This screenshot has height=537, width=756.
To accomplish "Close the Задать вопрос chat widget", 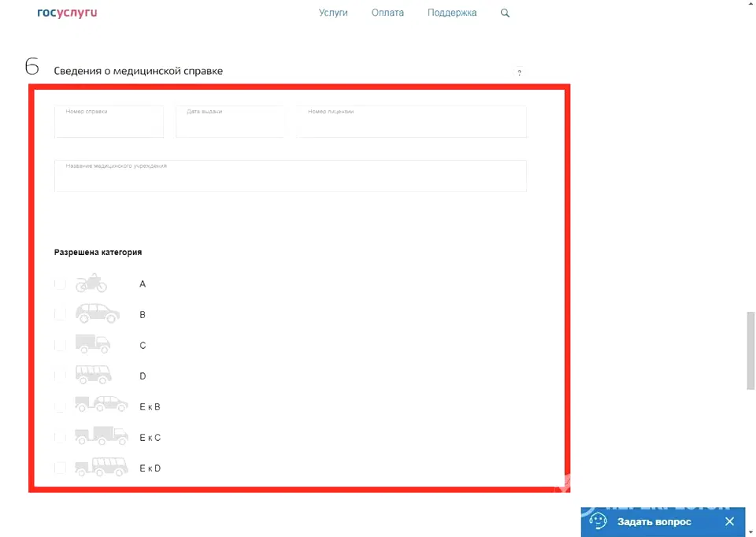I will [x=729, y=521].
